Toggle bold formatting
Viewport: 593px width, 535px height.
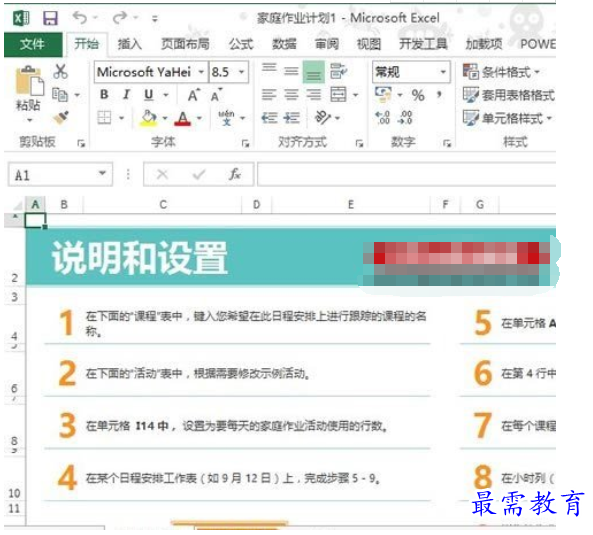[x=104, y=95]
